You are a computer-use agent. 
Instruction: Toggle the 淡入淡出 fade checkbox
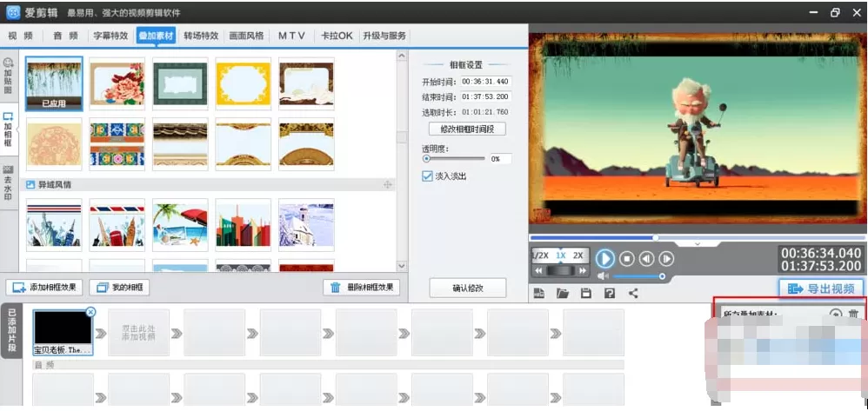pos(427,176)
